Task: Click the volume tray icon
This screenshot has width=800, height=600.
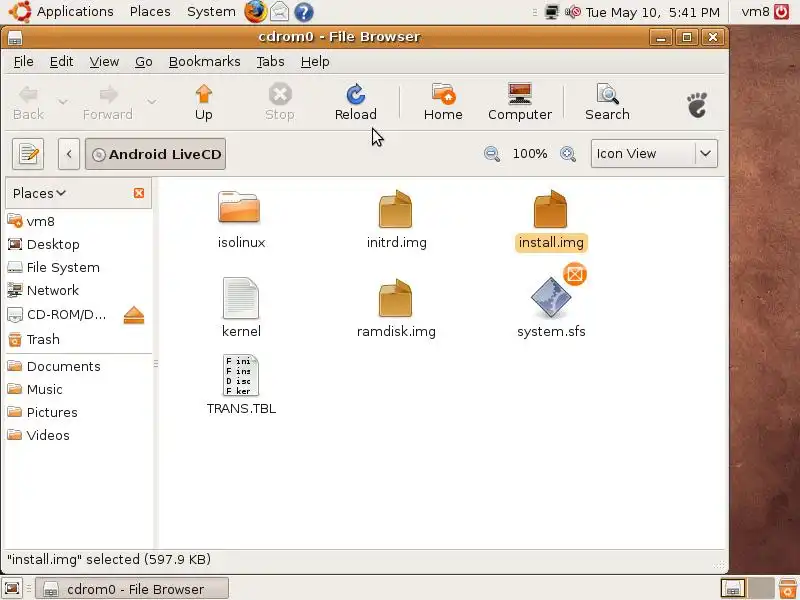Action: 573,12
